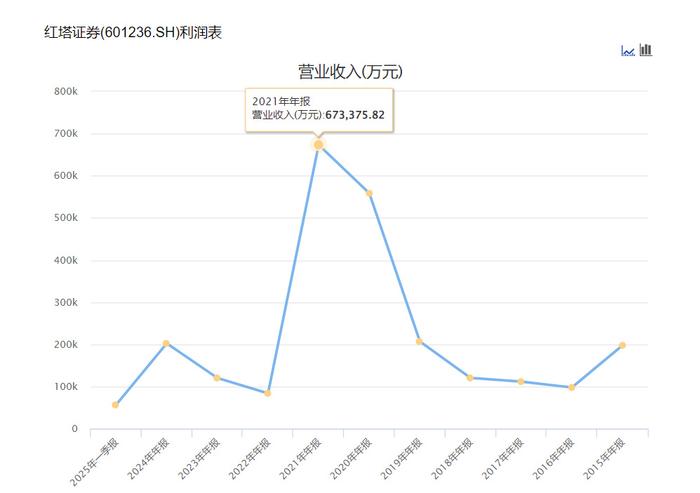Click the 800k y-axis label

(x=66, y=92)
